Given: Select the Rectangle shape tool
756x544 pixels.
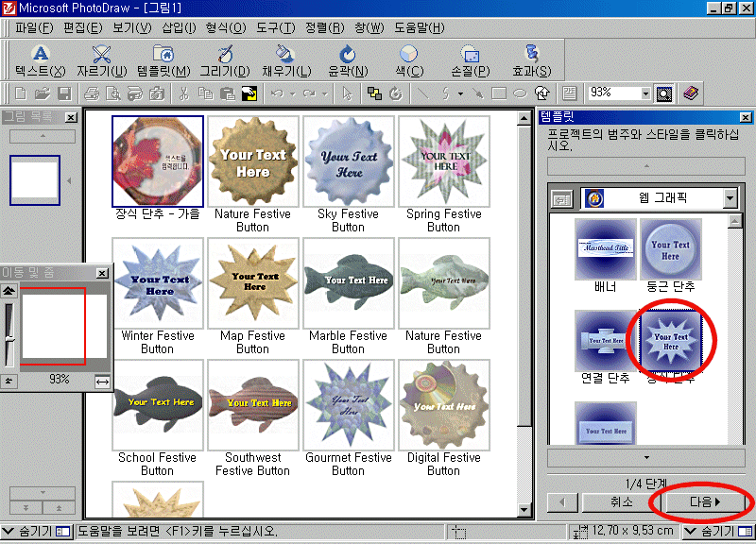Looking at the screenshot, I should click(x=499, y=93).
